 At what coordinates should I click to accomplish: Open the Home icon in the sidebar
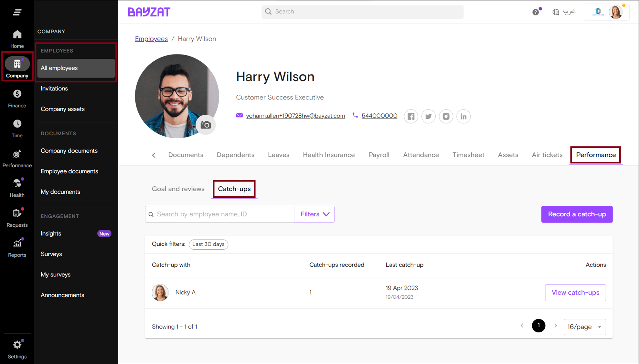pyautogui.click(x=17, y=35)
